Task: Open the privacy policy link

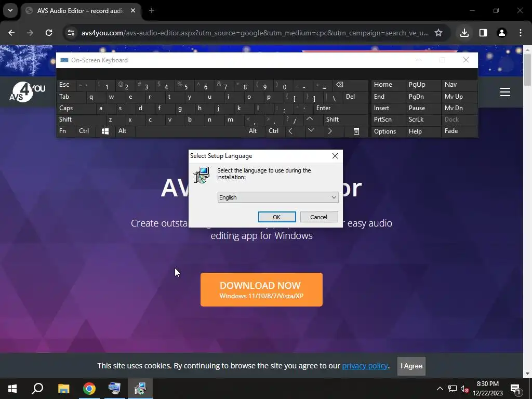Action: (x=365, y=366)
